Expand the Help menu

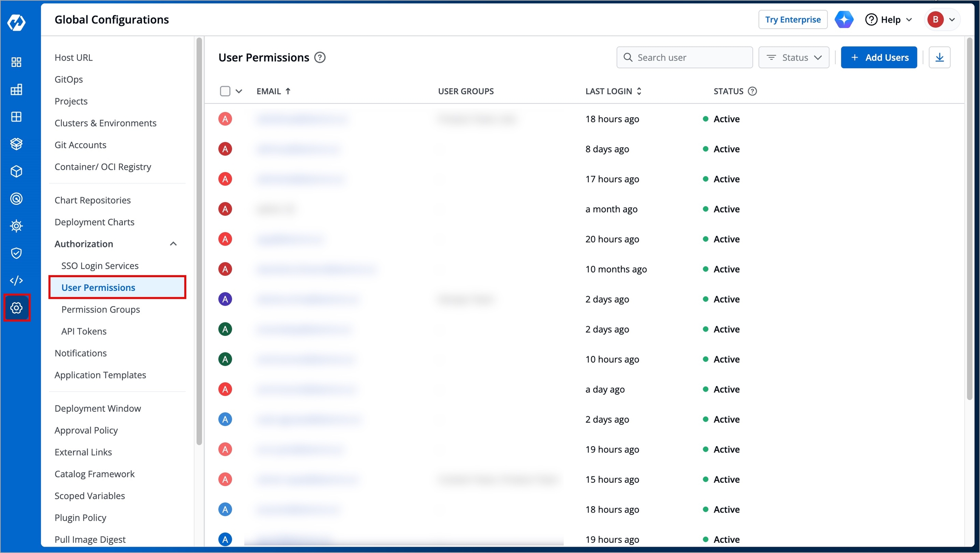click(x=889, y=20)
